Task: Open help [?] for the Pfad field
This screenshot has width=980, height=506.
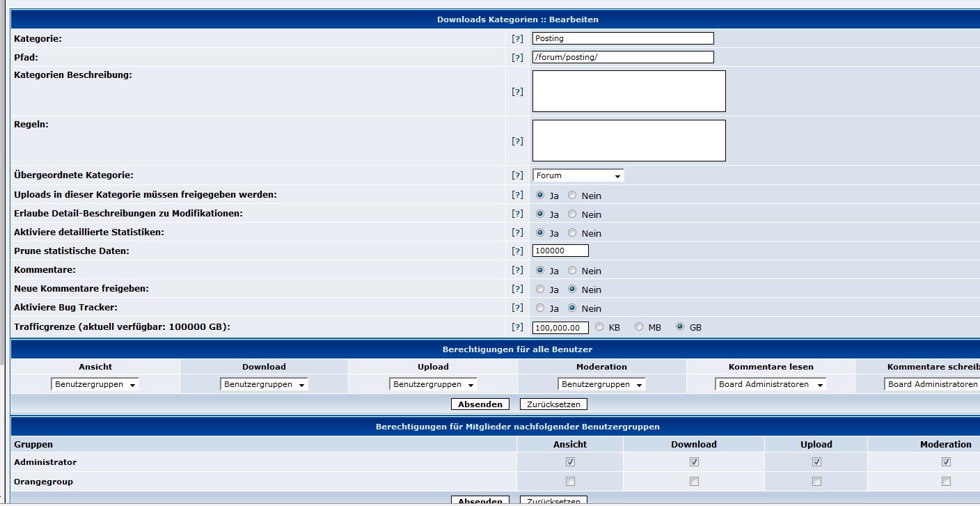Action: (x=517, y=58)
